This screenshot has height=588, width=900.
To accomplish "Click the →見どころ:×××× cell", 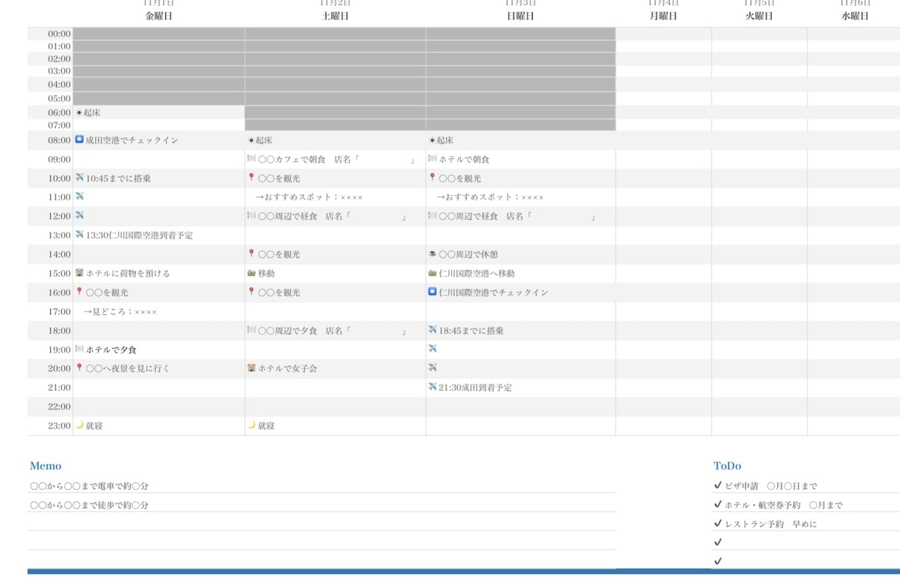I will [120, 311].
